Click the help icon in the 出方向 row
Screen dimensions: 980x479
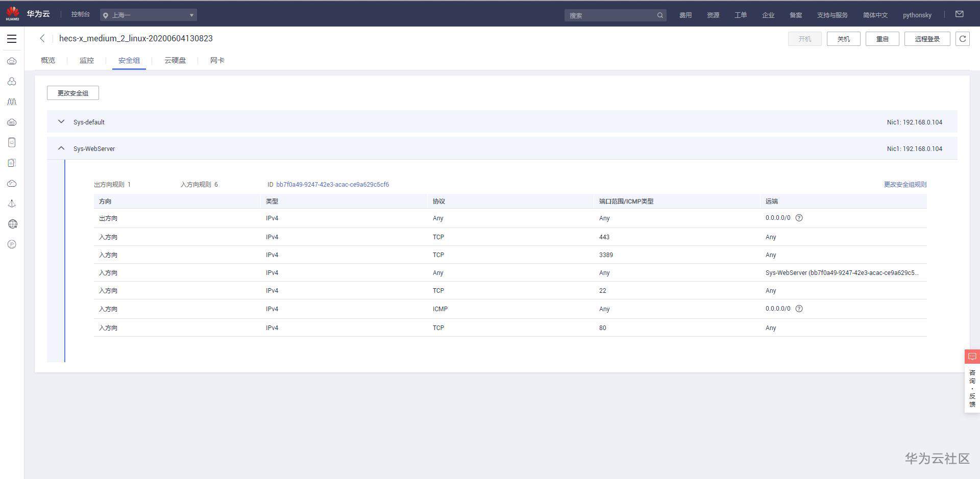click(799, 218)
